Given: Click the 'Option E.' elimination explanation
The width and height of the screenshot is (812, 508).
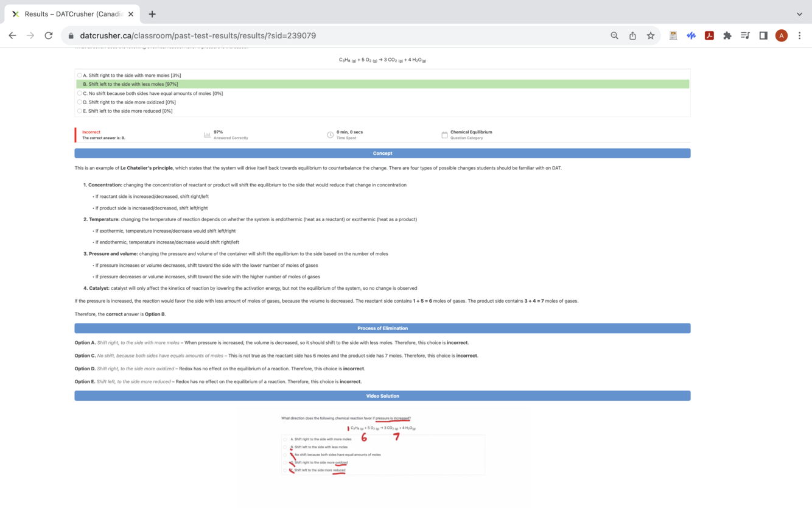Looking at the screenshot, I should coord(218,382).
